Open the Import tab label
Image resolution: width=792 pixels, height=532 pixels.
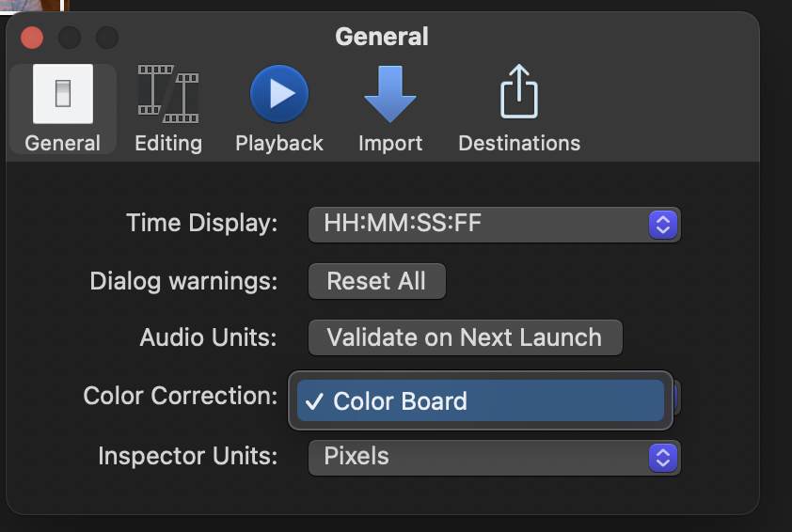[390, 144]
